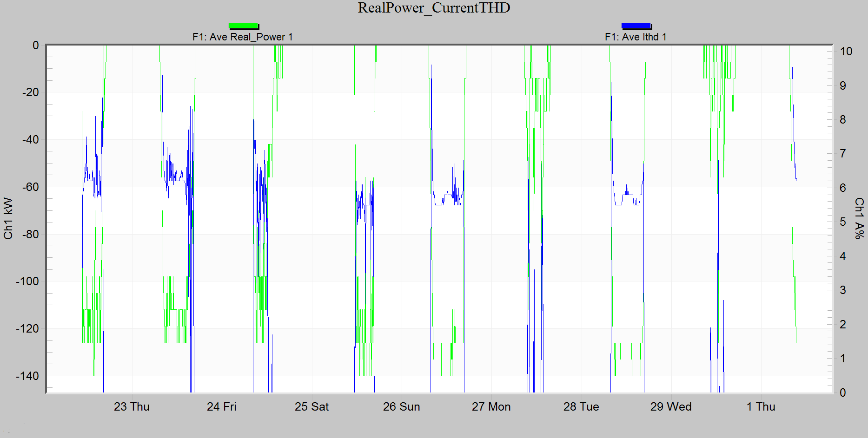Click the 29 Wed label on the x-axis
The width and height of the screenshot is (868, 438).
(x=671, y=407)
